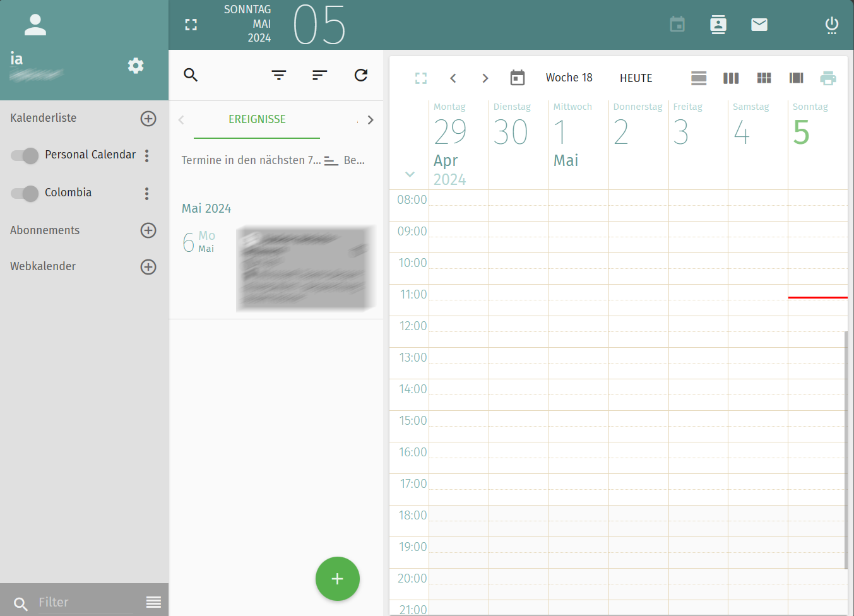Toggle the Personal Calendar switch
This screenshot has width=854, height=616.
click(x=25, y=155)
